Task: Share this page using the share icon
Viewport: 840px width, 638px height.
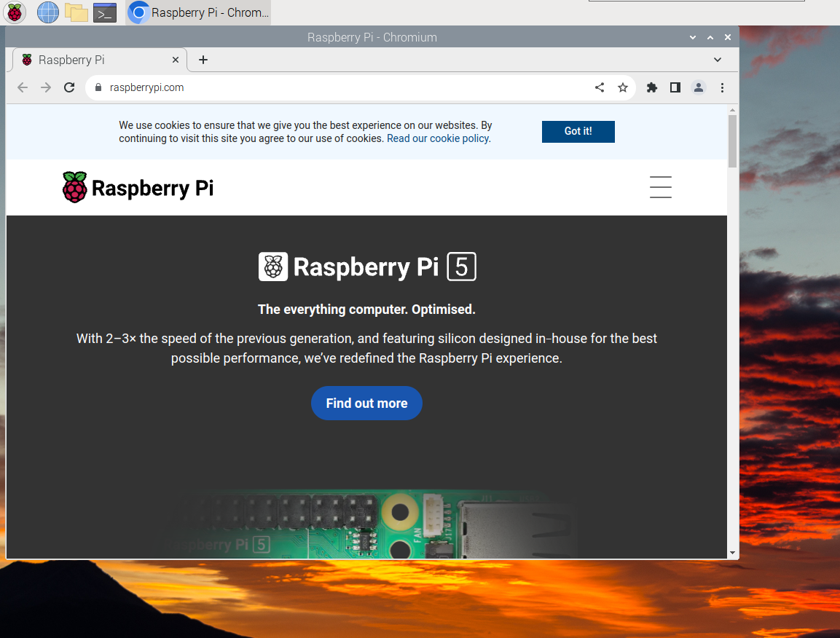Action: 600,87
